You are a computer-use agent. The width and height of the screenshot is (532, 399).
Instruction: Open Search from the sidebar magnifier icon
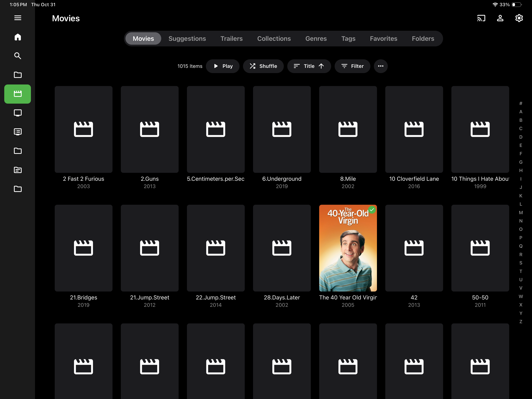click(18, 56)
